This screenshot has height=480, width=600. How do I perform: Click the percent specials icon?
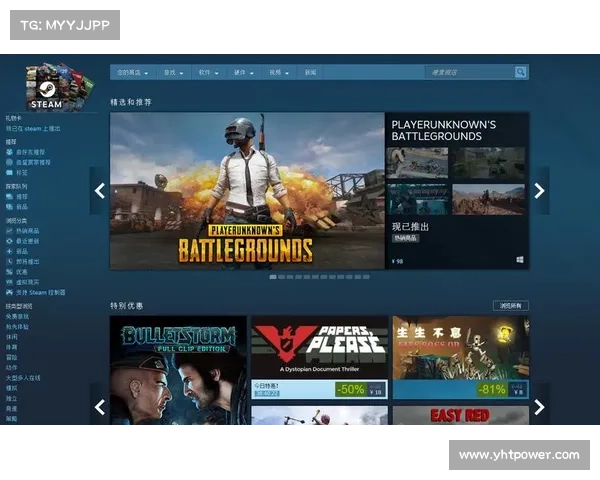coord(9,272)
